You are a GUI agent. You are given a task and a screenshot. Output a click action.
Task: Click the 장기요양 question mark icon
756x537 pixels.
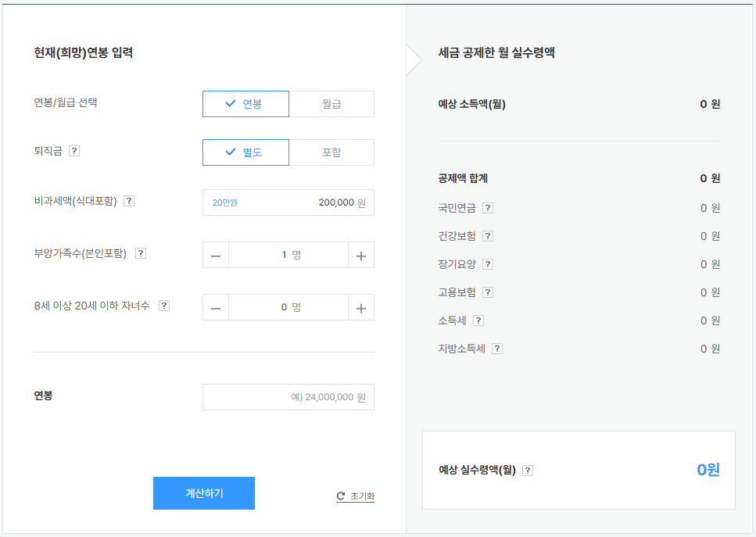pyautogui.click(x=487, y=264)
